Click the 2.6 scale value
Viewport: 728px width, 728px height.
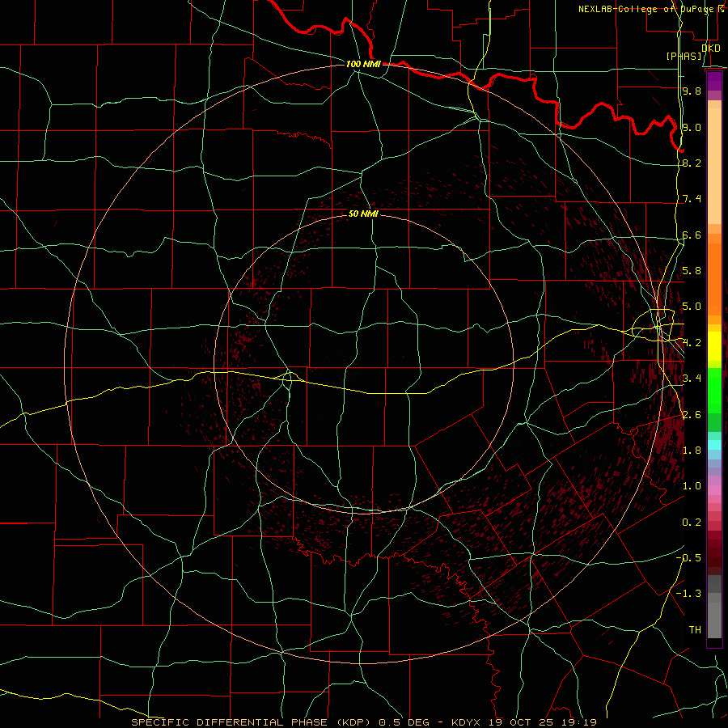coord(692,415)
